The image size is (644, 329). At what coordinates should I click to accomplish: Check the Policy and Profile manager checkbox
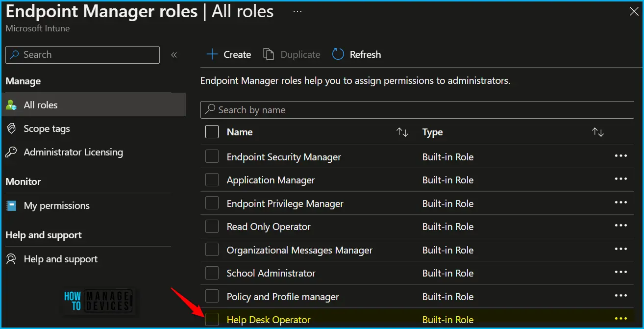212,296
